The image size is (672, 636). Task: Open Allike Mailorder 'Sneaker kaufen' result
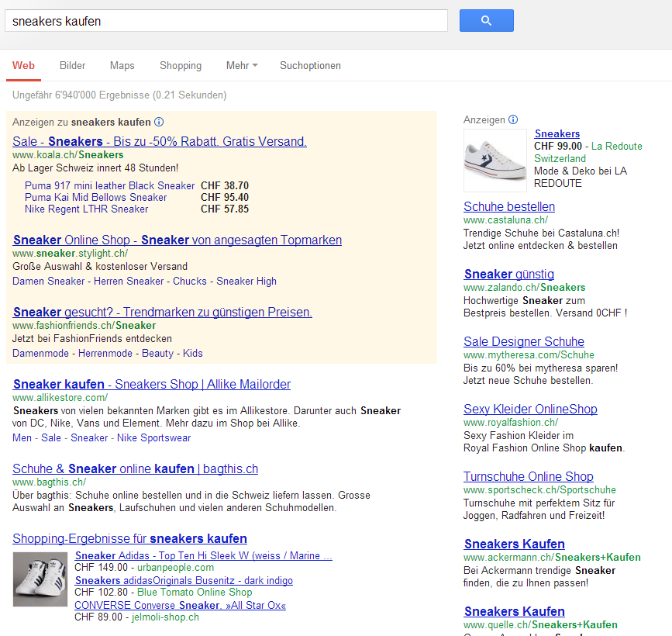pyautogui.click(x=151, y=384)
